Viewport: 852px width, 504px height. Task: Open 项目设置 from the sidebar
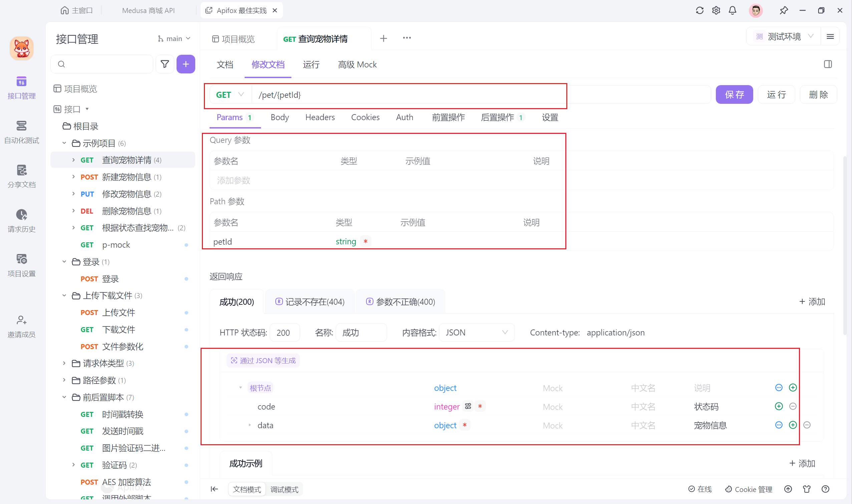coord(21,264)
